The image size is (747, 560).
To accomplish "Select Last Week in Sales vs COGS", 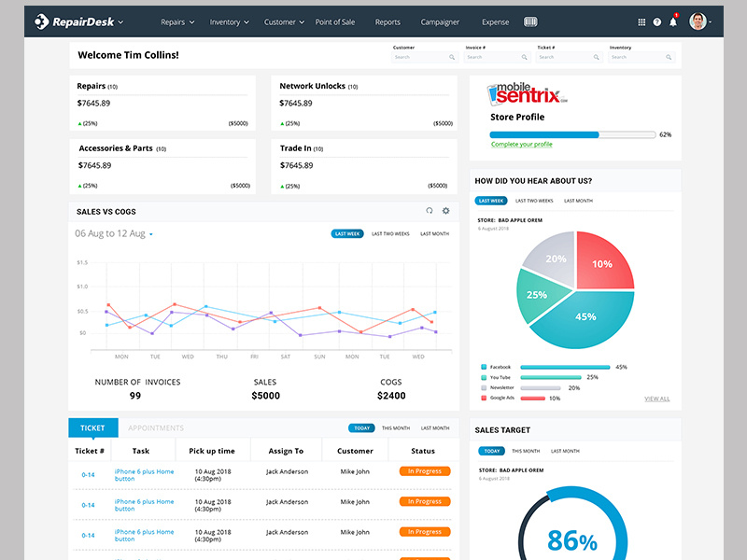I will tap(347, 234).
